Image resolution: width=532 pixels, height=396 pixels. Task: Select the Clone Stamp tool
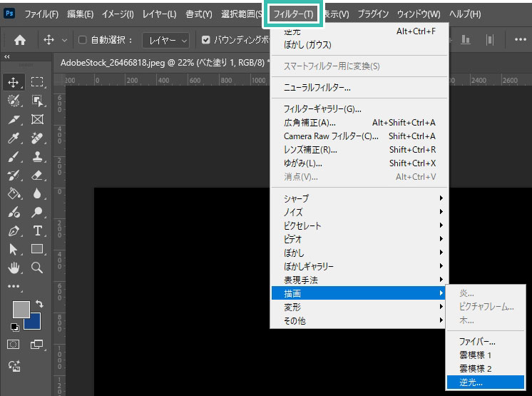[37, 156]
